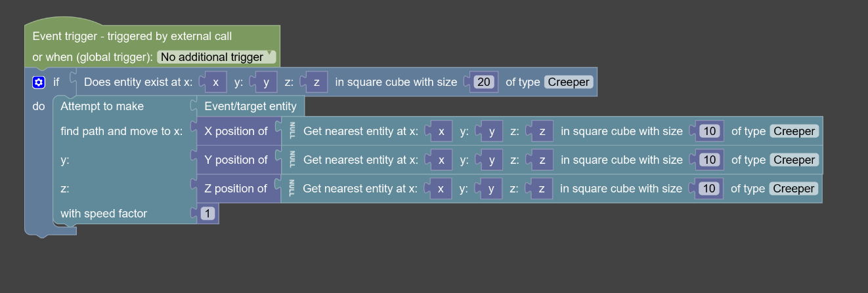Select the Event/target entity block
868x293 pixels.
pyautogui.click(x=250, y=106)
